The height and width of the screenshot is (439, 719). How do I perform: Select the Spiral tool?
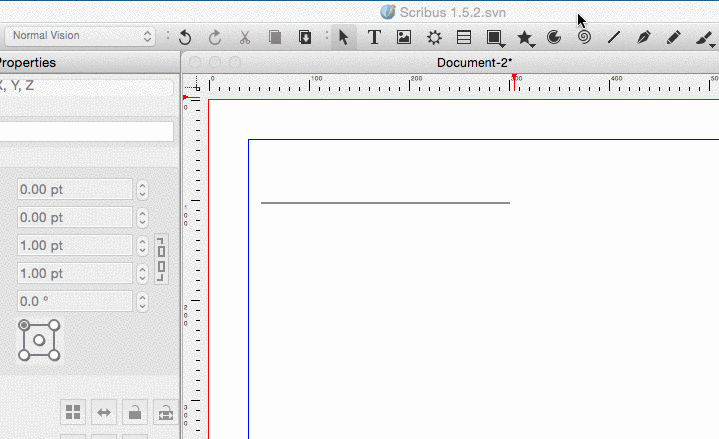pos(584,37)
